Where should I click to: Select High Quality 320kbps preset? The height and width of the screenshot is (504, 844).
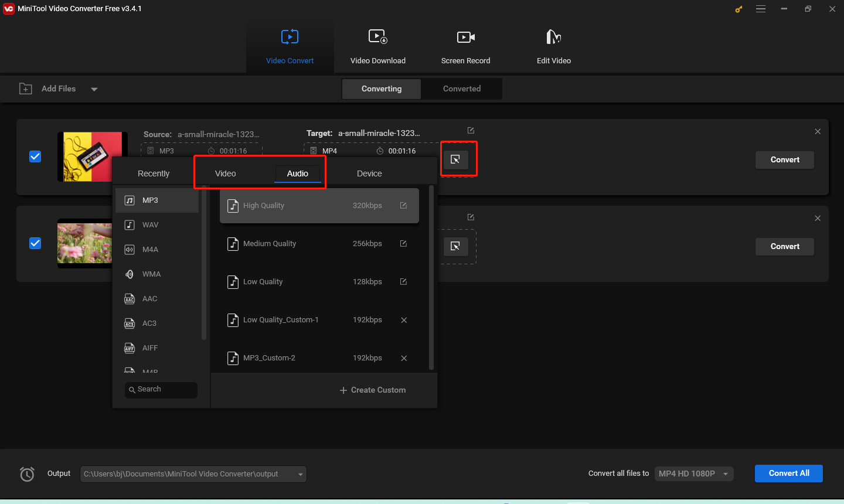(x=319, y=206)
